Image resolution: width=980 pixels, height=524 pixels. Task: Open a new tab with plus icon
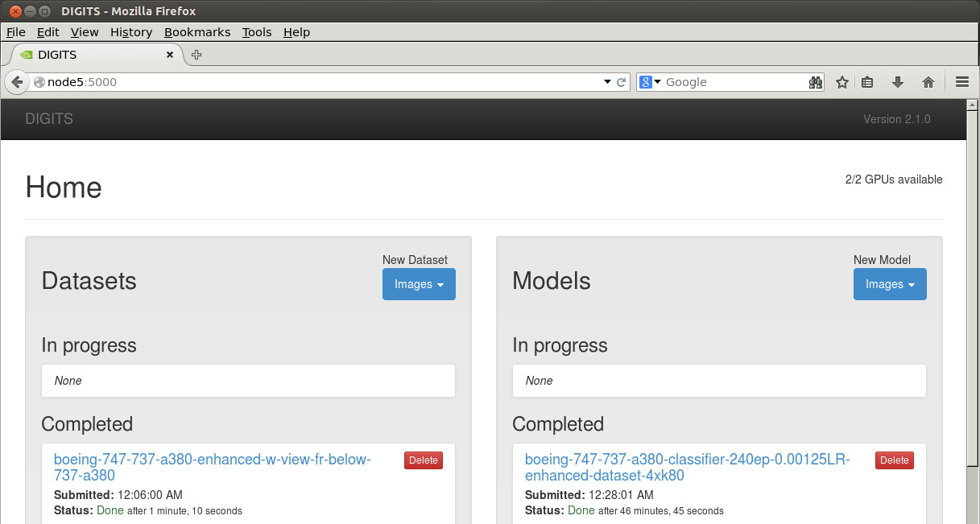(x=196, y=55)
